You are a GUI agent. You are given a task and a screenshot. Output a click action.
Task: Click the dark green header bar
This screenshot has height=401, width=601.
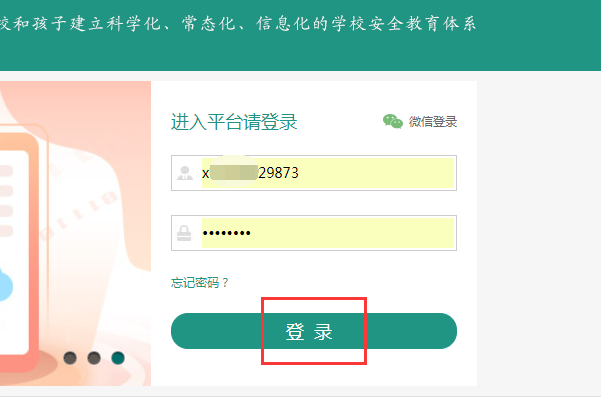(x=300, y=35)
